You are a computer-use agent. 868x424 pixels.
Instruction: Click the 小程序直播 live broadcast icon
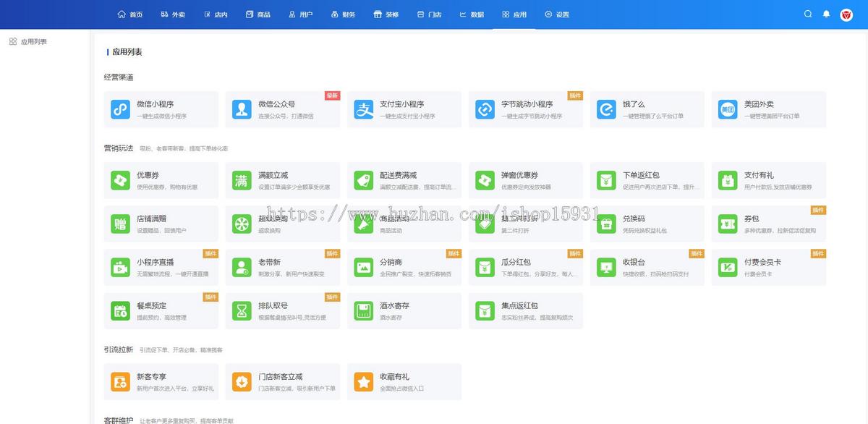tap(120, 267)
